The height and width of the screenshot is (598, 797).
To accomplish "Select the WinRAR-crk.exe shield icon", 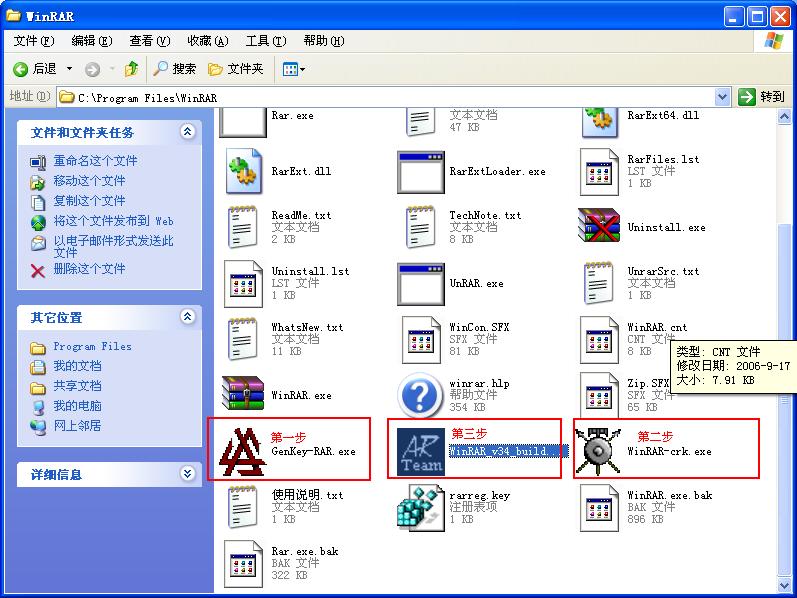I will pyautogui.click(x=598, y=450).
